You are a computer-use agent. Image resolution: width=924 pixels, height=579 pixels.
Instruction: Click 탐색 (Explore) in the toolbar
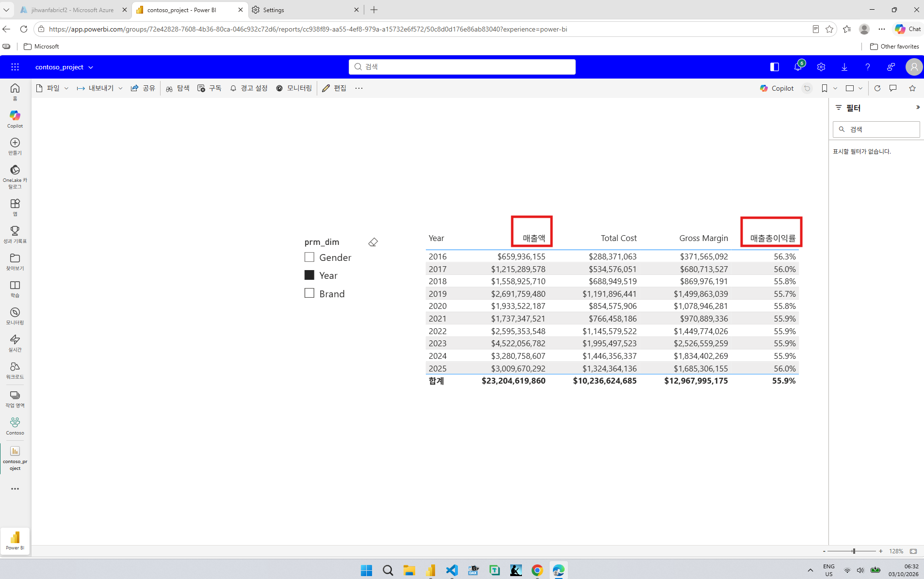178,88
